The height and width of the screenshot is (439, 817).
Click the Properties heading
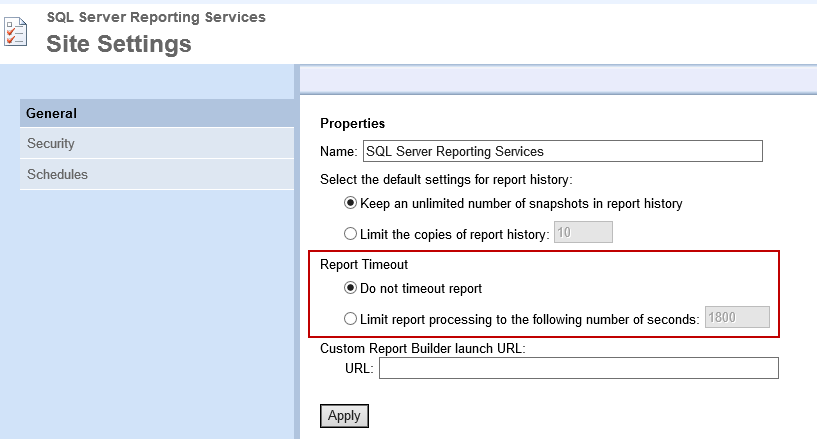tap(352, 123)
